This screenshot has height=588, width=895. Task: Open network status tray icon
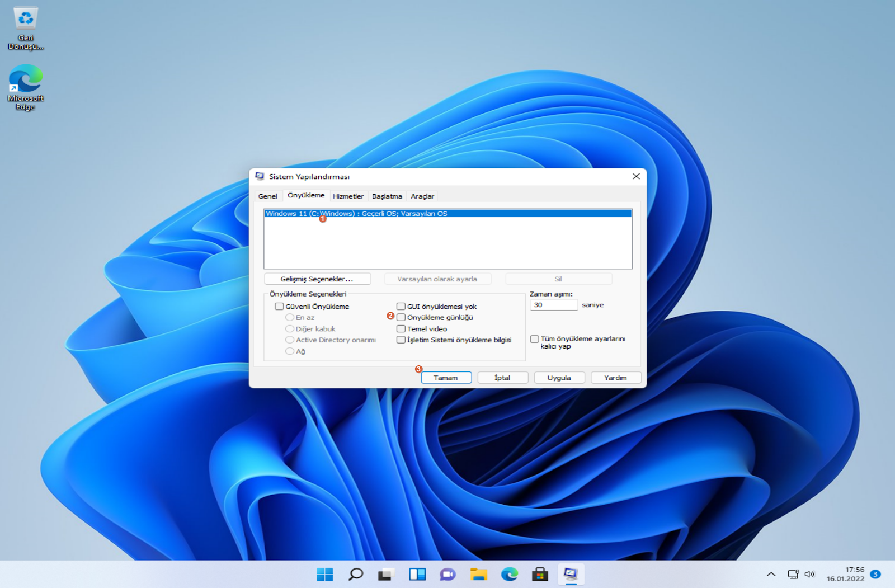pyautogui.click(x=793, y=574)
